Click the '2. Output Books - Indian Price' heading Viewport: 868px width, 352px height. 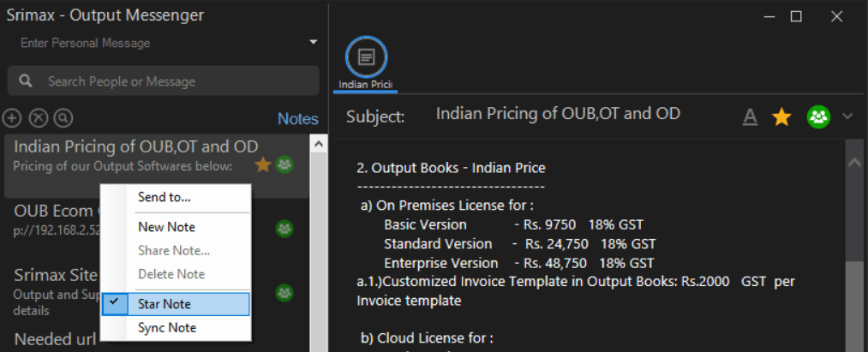coord(452,168)
